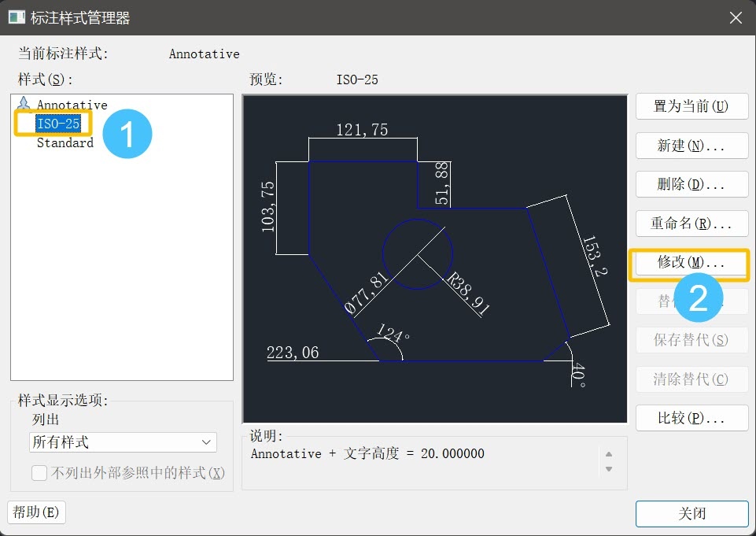Select the Standard dimension style

(x=65, y=142)
